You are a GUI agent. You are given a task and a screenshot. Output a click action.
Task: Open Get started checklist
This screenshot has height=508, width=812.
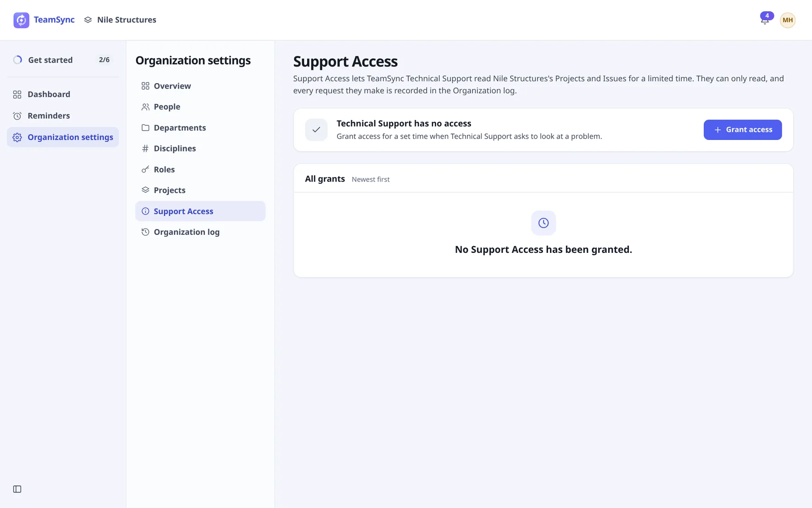63,60
